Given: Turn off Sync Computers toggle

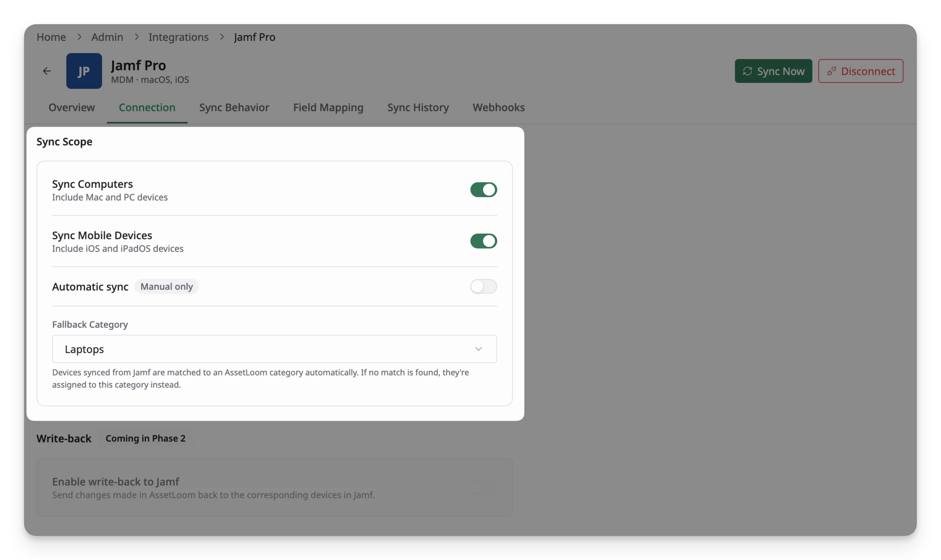Looking at the screenshot, I should click(x=483, y=190).
